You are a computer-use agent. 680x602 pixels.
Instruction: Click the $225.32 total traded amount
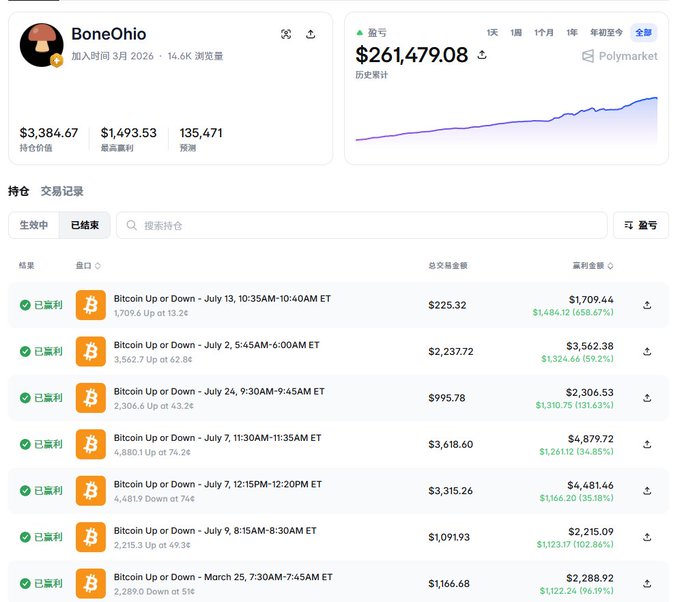447,305
